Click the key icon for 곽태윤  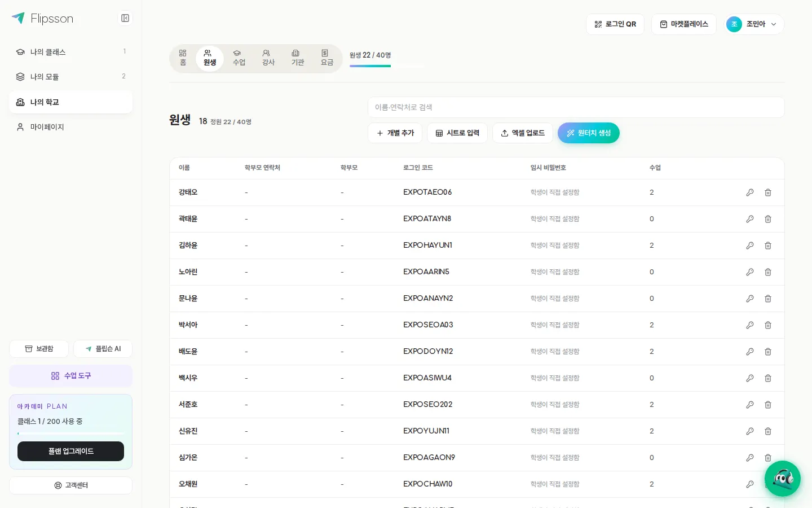tap(750, 219)
